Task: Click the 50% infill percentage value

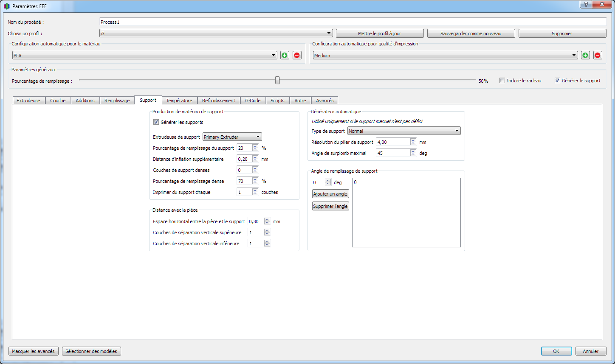Action: (x=483, y=81)
